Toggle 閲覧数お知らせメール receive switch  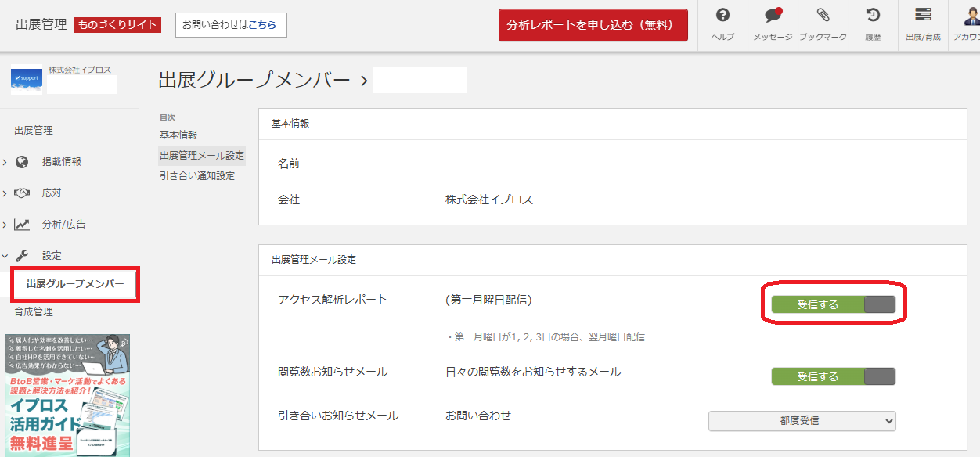[833, 376]
